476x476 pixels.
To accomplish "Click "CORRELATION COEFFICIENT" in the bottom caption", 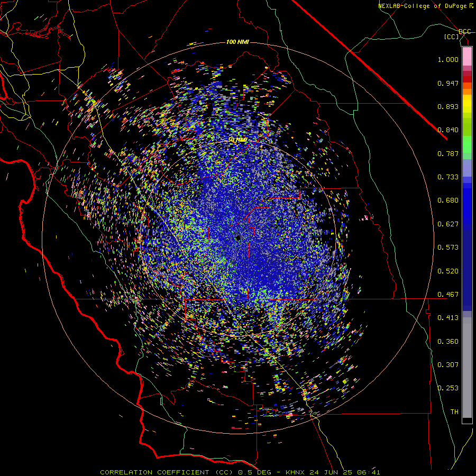I will click(154, 472).
